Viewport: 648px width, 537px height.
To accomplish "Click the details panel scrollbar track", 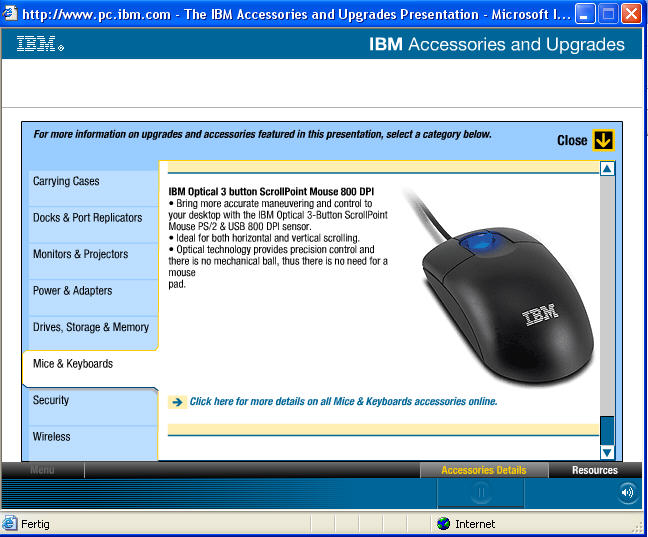I will point(607,296).
